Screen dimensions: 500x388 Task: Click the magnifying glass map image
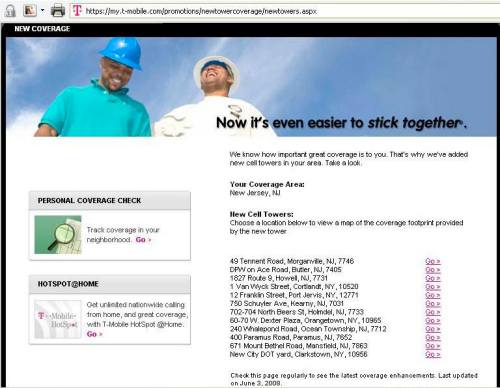tap(58, 235)
